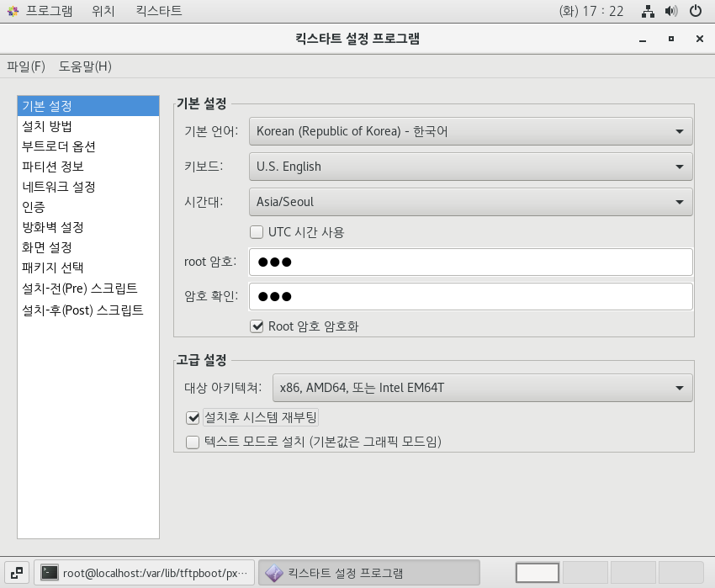Select 네트워크 설정 in the sidebar

pos(88,187)
